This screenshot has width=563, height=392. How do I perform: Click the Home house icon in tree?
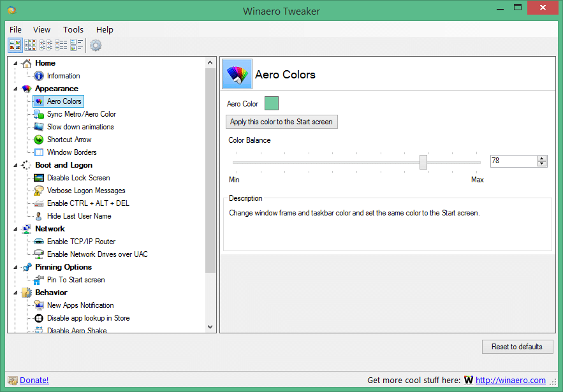click(x=27, y=63)
